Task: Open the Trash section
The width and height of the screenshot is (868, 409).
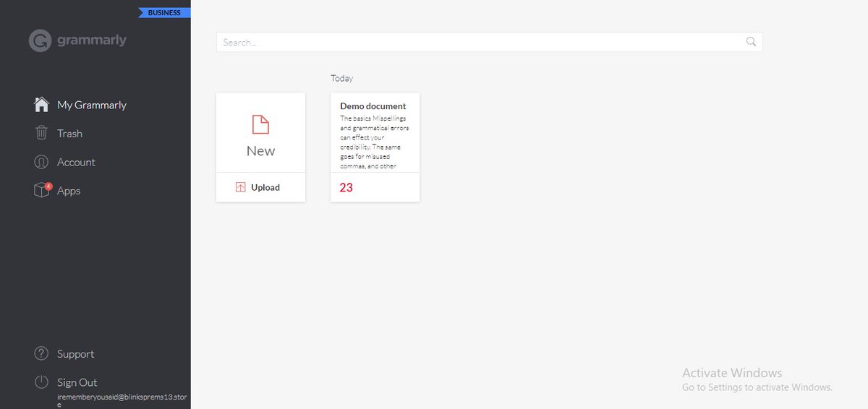Action: pos(70,134)
